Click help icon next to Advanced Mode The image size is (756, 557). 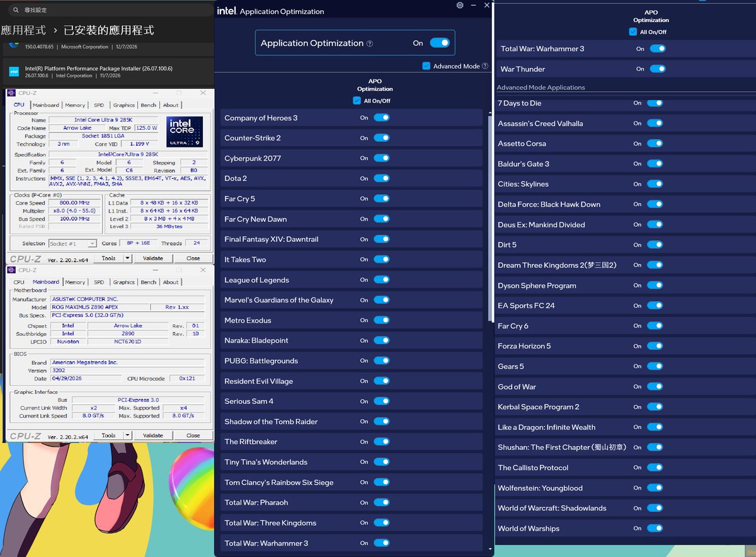tap(485, 66)
